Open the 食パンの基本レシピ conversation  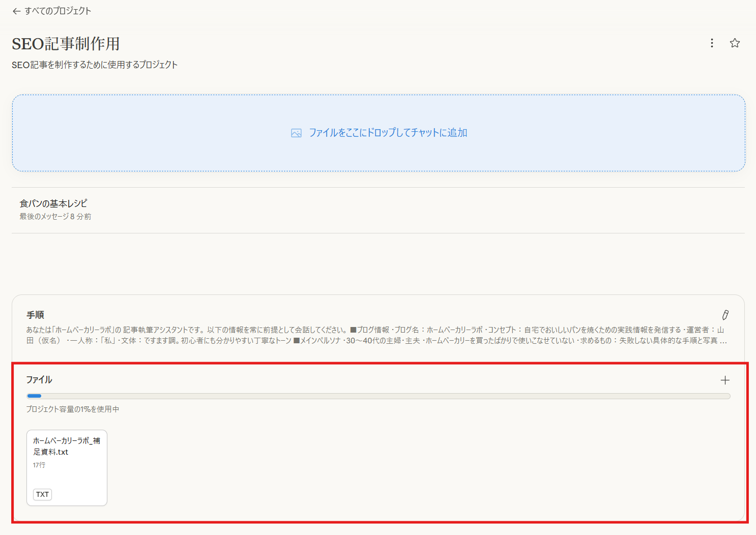[x=52, y=202]
